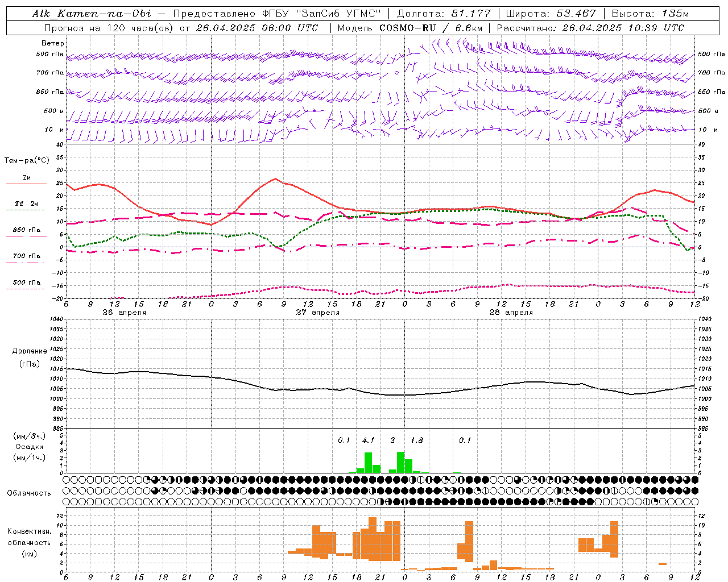Click the station title "Alk_Kamen-na-Obi"

[x=92, y=14]
